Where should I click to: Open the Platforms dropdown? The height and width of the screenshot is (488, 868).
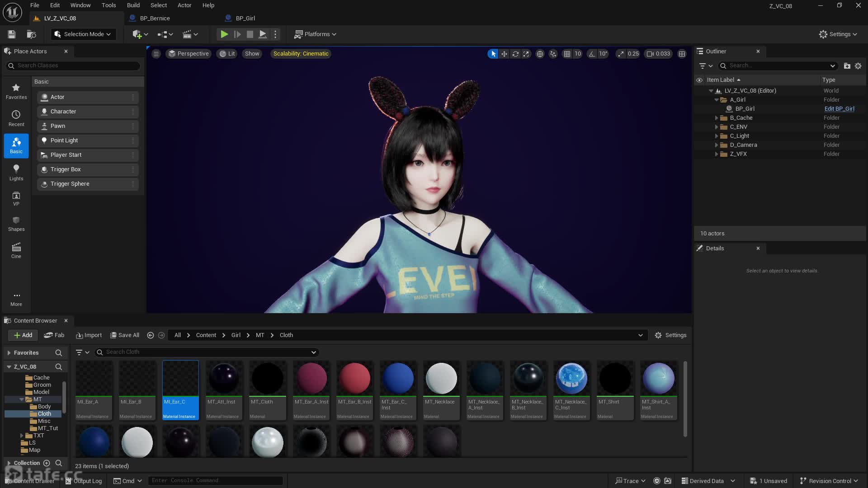point(316,34)
